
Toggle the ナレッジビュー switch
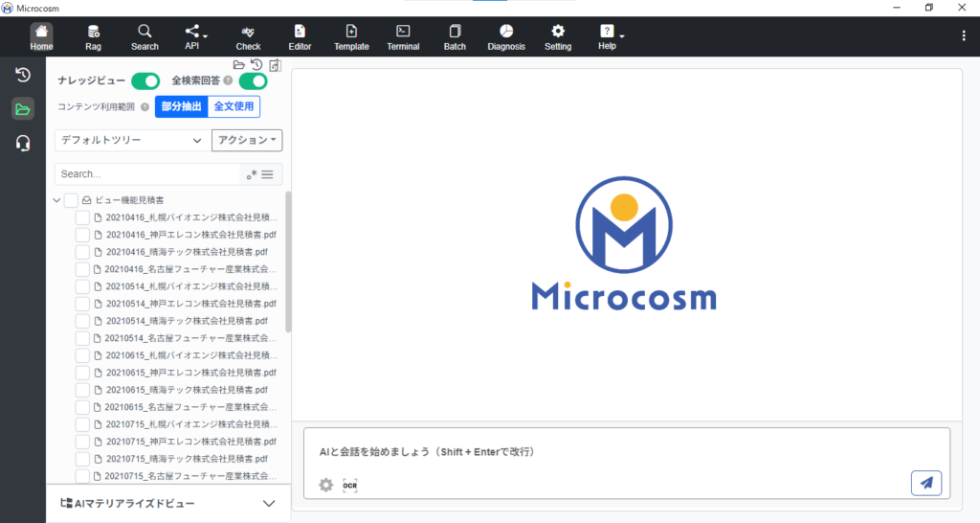tap(145, 81)
